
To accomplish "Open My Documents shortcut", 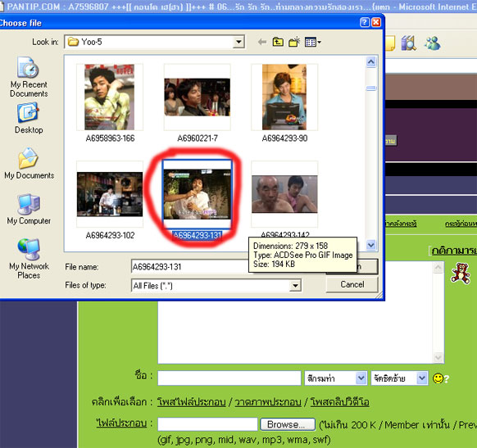I will point(29,164).
